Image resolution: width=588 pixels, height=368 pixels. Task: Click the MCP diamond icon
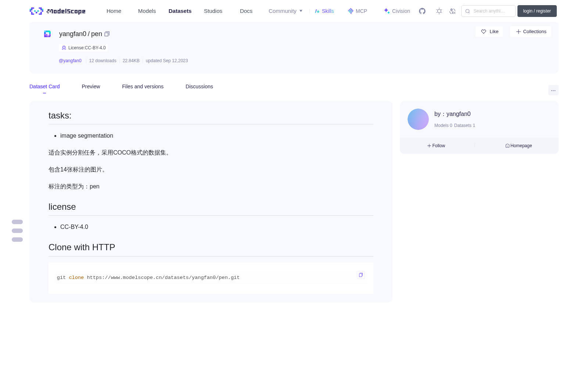(351, 11)
